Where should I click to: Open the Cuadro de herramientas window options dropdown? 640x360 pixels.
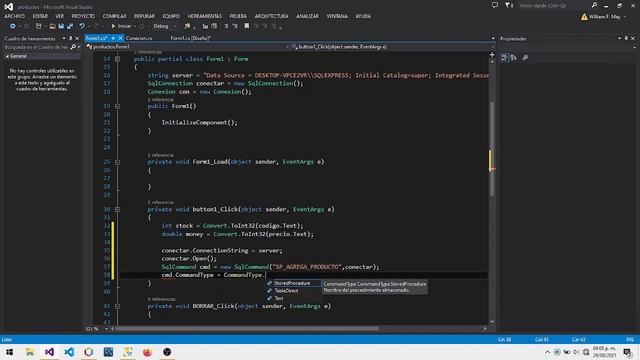[64, 38]
